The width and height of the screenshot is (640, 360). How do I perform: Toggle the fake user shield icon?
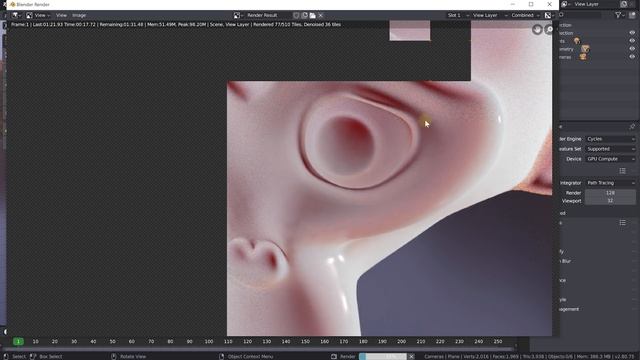(x=296, y=15)
